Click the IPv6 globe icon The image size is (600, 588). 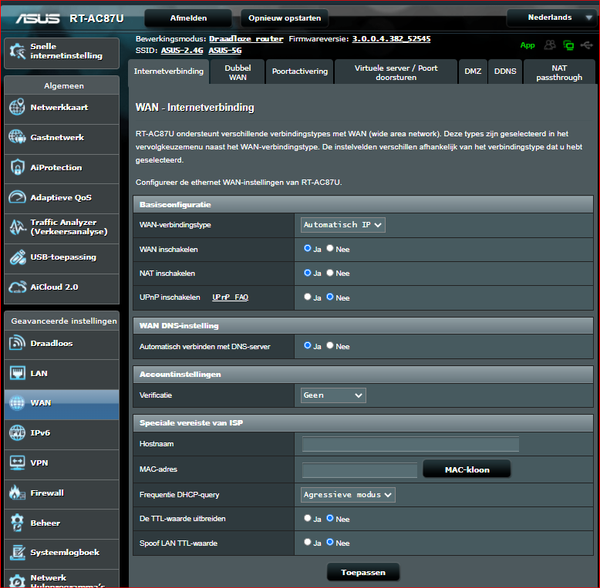[17, 433]
